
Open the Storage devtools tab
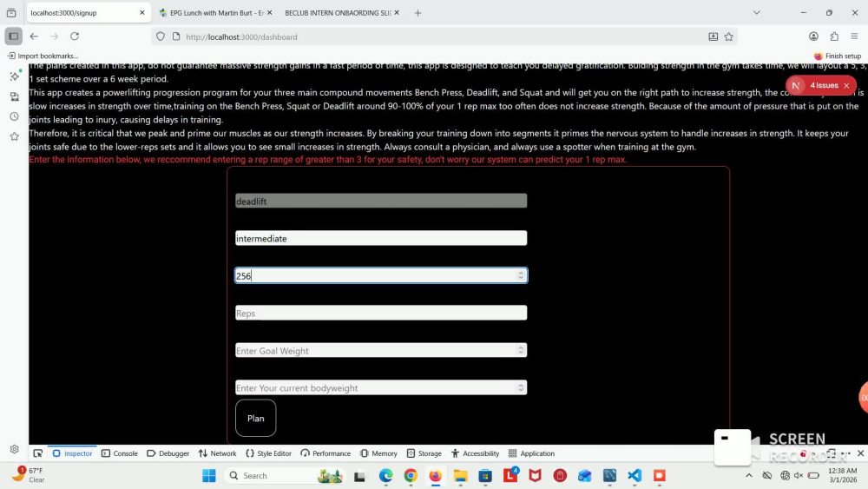[x=424, y=453]
